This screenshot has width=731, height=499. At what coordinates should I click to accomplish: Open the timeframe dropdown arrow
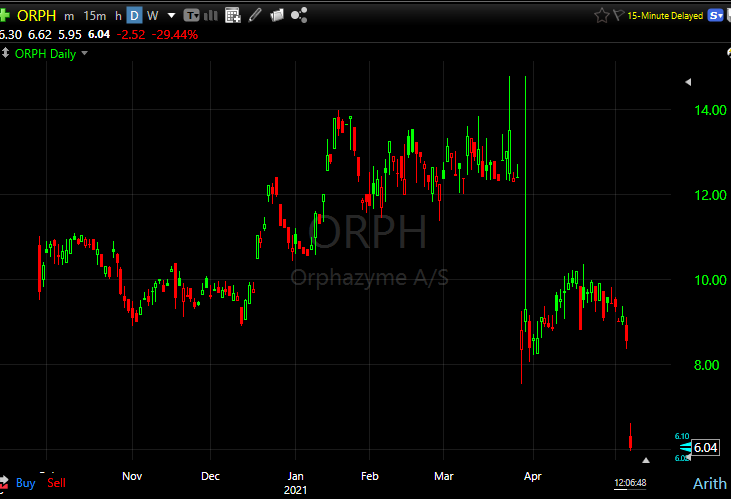click(x=171, y=16)
